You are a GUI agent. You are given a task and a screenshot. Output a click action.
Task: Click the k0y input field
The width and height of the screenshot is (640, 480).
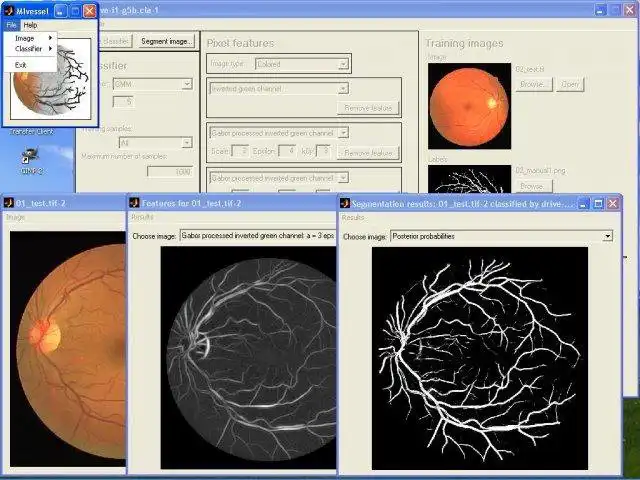[x=323, y=151]
